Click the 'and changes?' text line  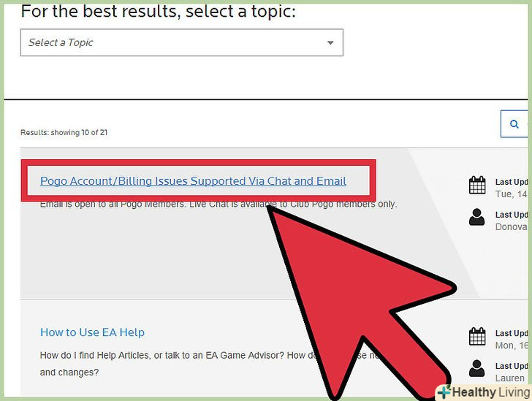[x=69, y=373]
